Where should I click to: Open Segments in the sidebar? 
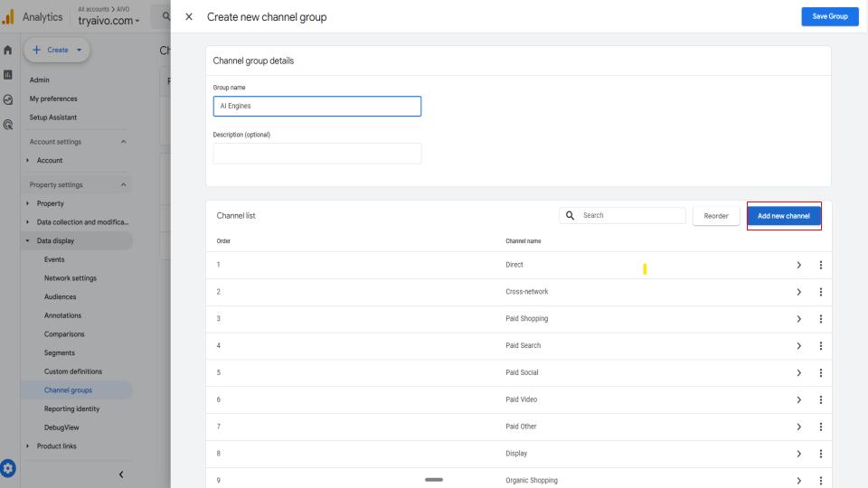point(60,353)
